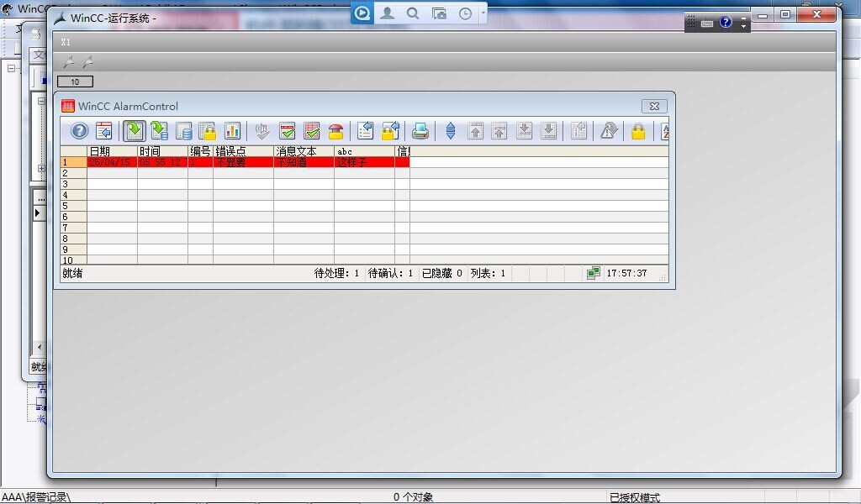This screenshot has width=861, height=504.
Task: Click group acknowledgment icon
Action: [x=311, y=131]
